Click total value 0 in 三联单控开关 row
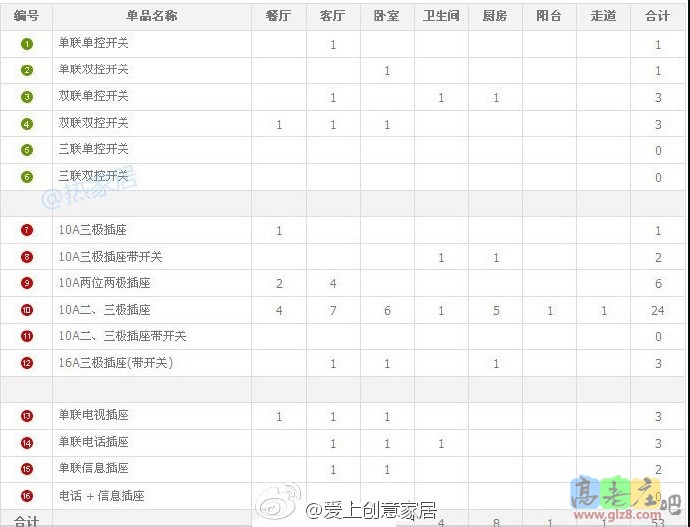This screenshot has height=527, width=690. (658, 151)
